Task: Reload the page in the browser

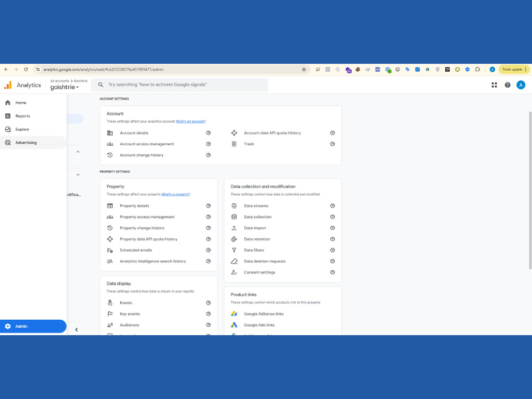Action: 26,69
